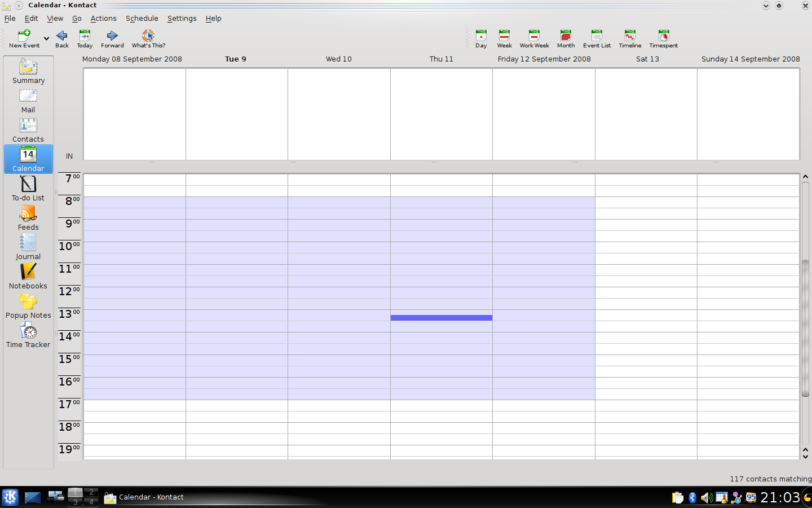Image resolution: width=812 pixels, height=508 pixels.
Task: Select the Sunday 14 September 2008 header
Action: 751,59
